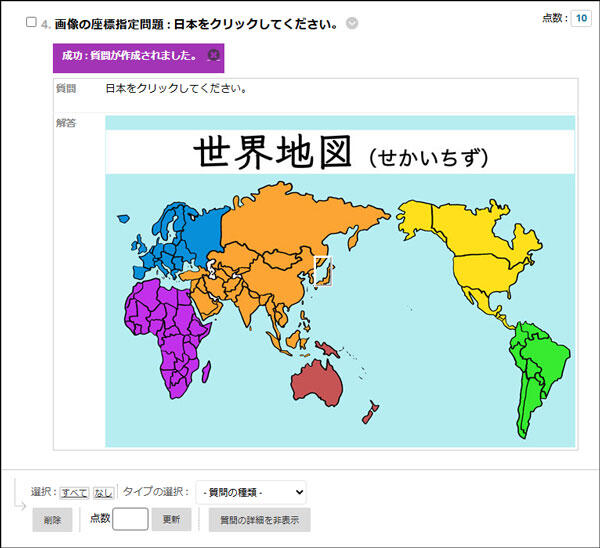600x548 pixels.
Task: Dismiss the purple success message
Action: coord(213,55)
